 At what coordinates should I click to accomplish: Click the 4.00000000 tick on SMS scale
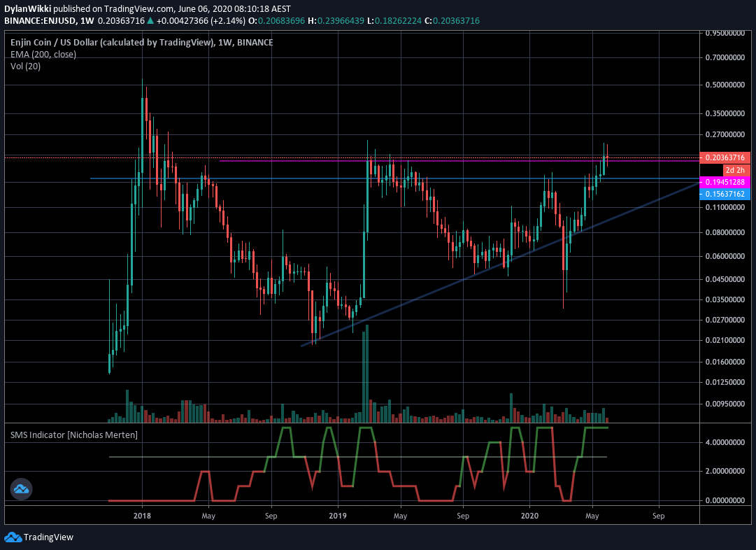click(725, 442)
